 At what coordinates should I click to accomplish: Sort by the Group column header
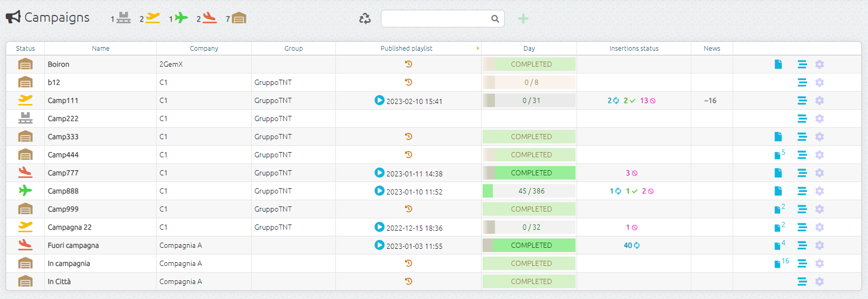(x=293, y=48)
